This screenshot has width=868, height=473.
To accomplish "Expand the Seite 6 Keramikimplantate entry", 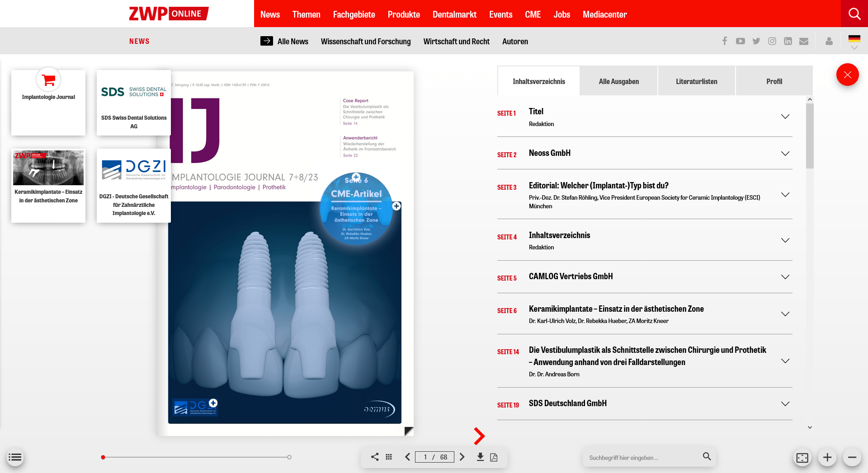I will click(785, 314).
